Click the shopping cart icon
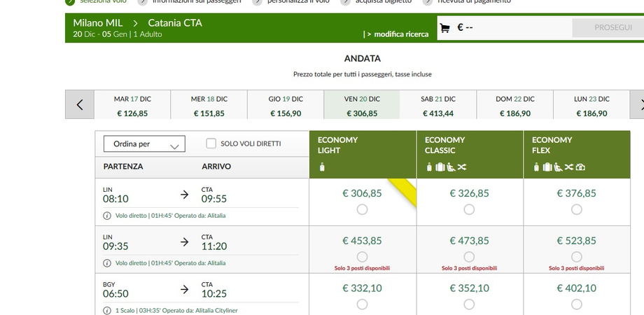This screenshot has width=644, height=315. point(444,29)
